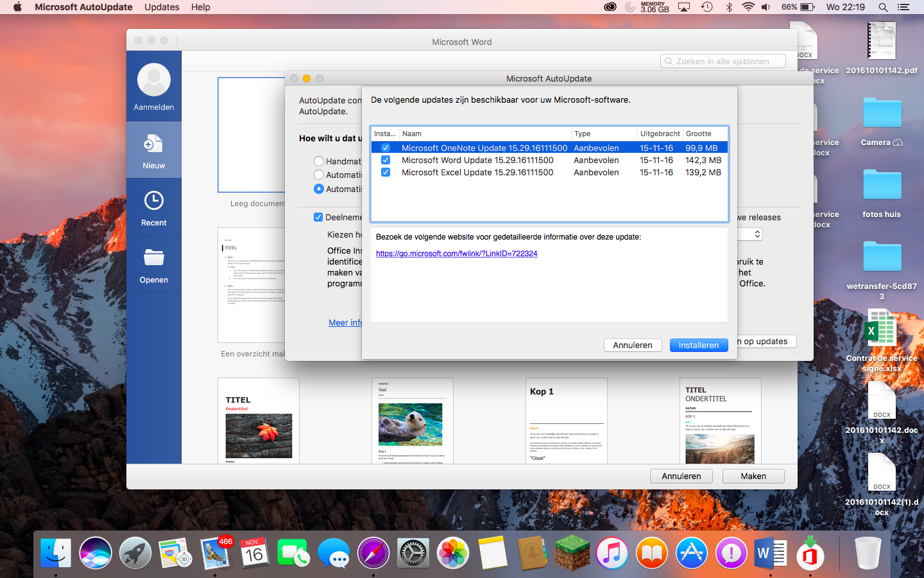Open the Help menu

201,7
